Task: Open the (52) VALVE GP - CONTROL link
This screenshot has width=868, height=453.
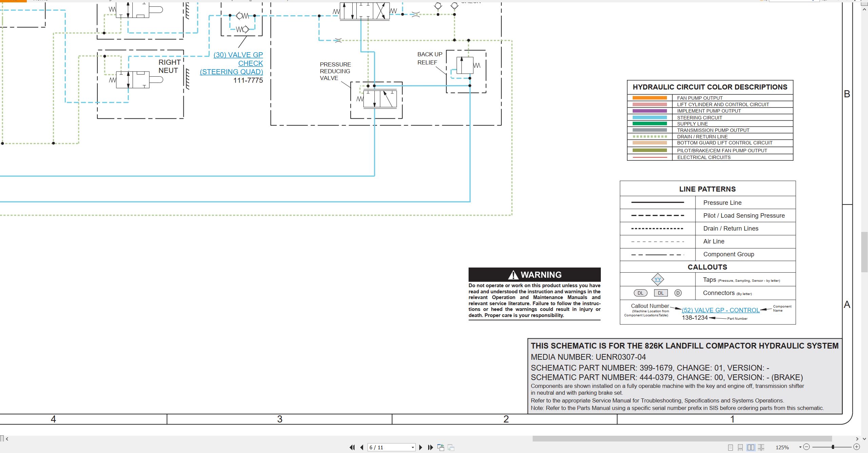Action: coord(721,310)
